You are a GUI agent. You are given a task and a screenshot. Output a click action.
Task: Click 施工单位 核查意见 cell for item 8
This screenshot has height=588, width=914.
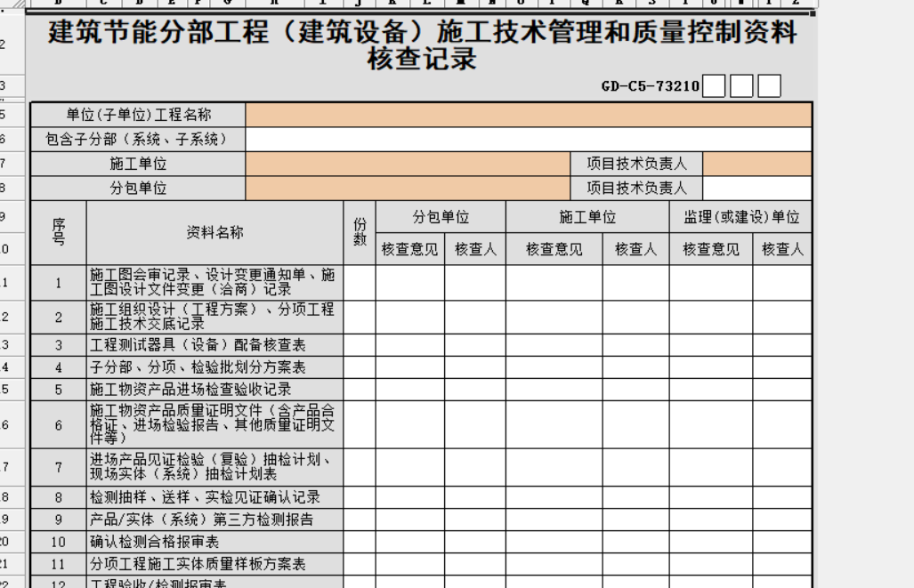(554, 497)
